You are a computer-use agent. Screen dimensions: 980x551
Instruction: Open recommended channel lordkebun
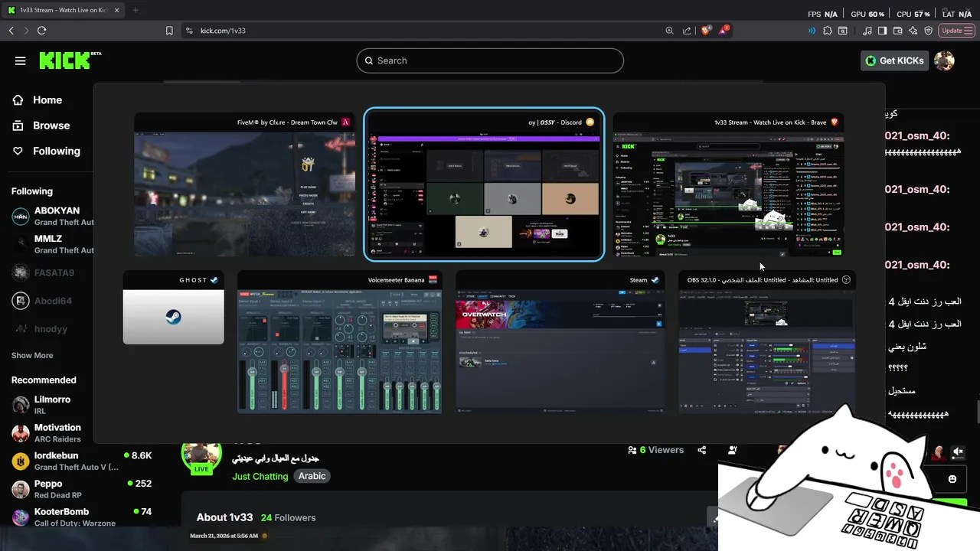(82, 461)
